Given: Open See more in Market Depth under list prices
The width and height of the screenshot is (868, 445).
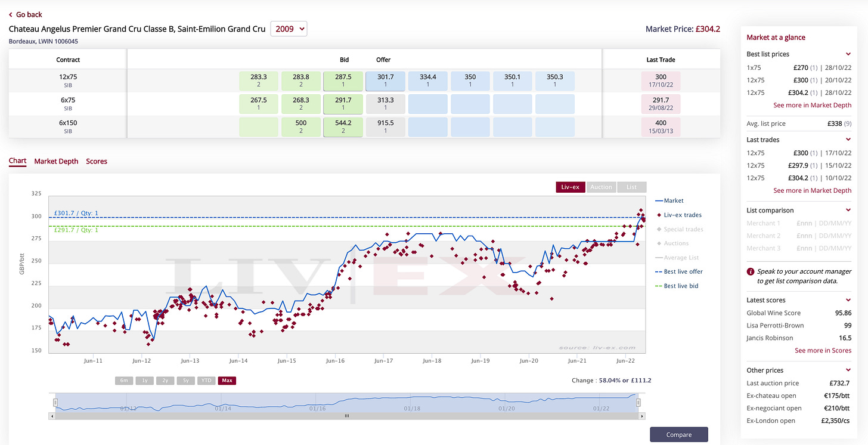Looking at the screenshot, I should 812,105.
